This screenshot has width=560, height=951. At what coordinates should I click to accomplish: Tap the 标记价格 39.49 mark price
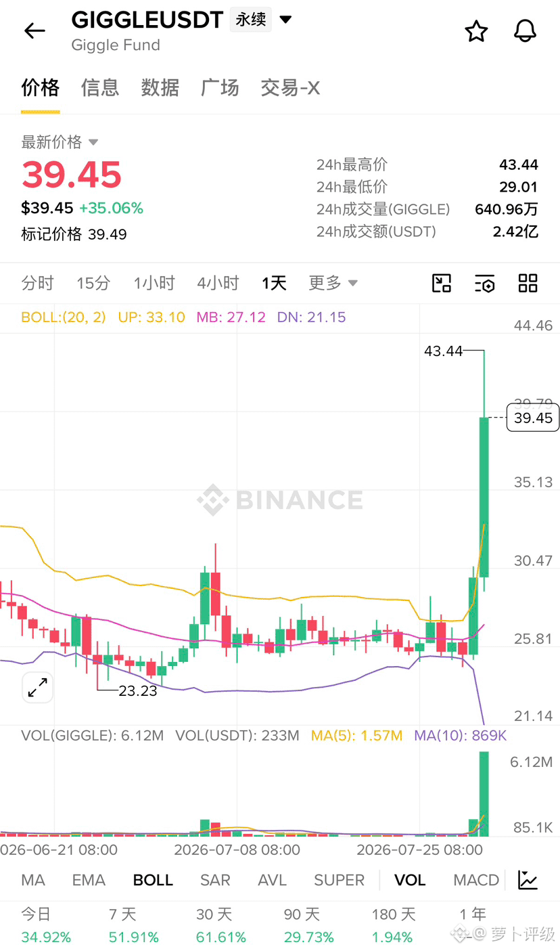pyautogui.click(x=74, y=234)
